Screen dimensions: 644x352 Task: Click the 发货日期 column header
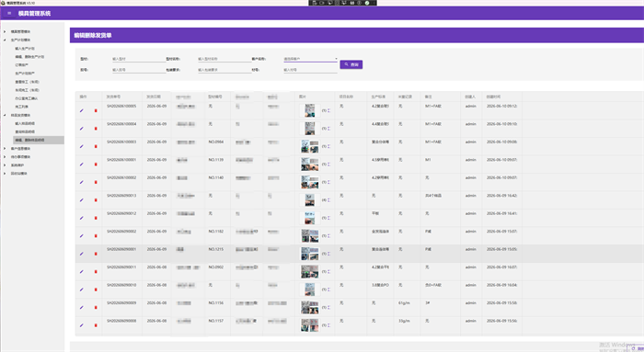click(154, 97)
